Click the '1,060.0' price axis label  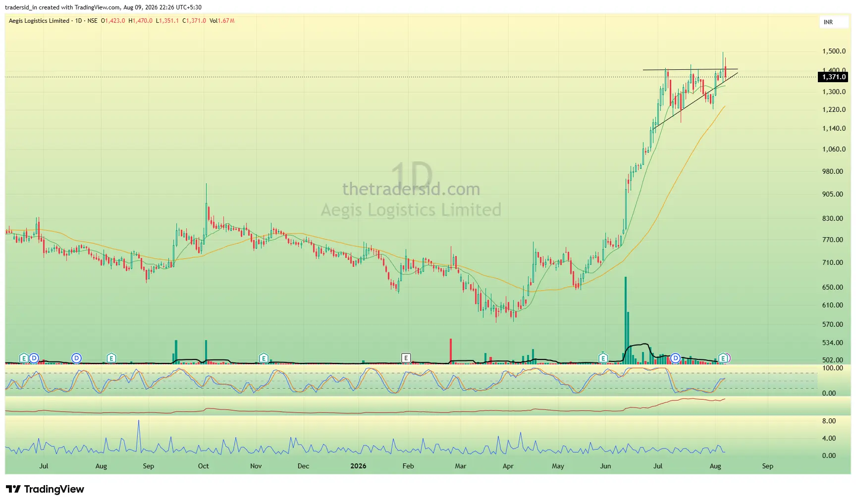[834, 150]
